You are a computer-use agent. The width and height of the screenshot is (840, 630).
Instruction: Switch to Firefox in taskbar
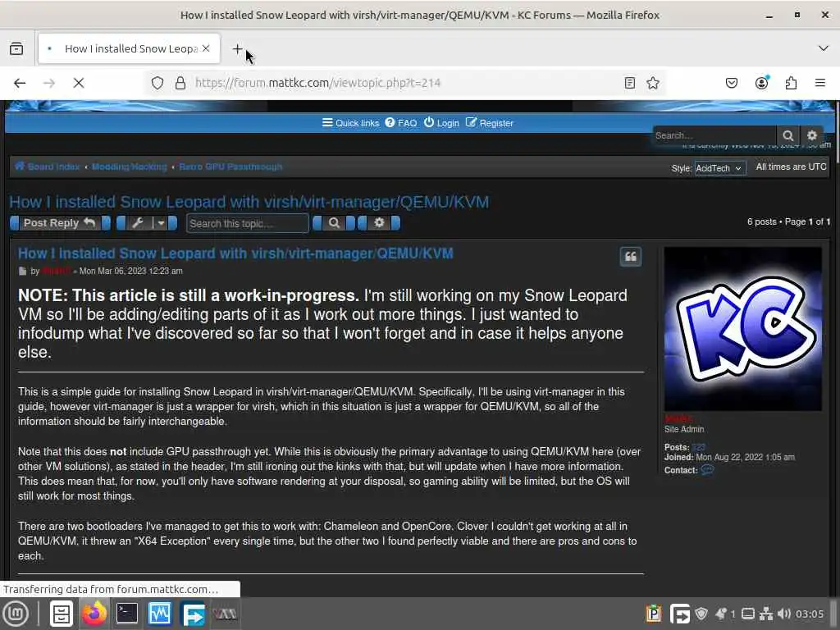[94, 614]
